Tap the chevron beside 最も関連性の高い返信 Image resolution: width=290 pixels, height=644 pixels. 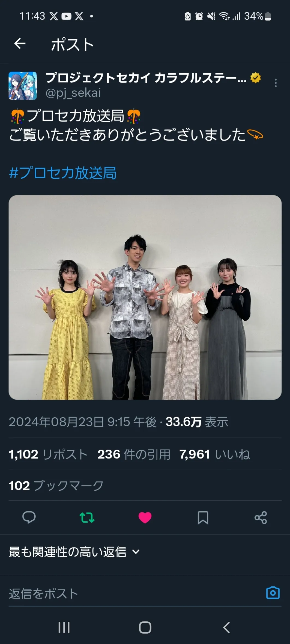pyautogui.click(x=136, y=552)
